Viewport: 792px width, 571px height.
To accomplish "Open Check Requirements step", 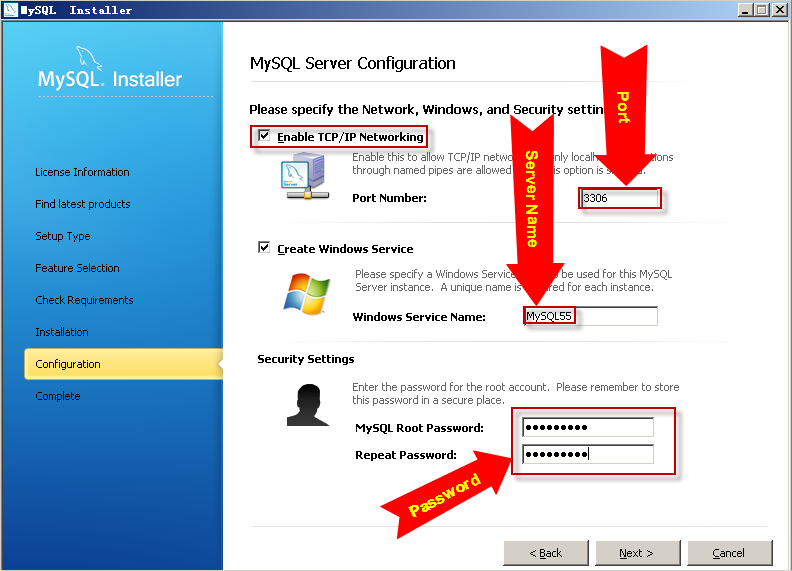I will (x=84, y=300).
